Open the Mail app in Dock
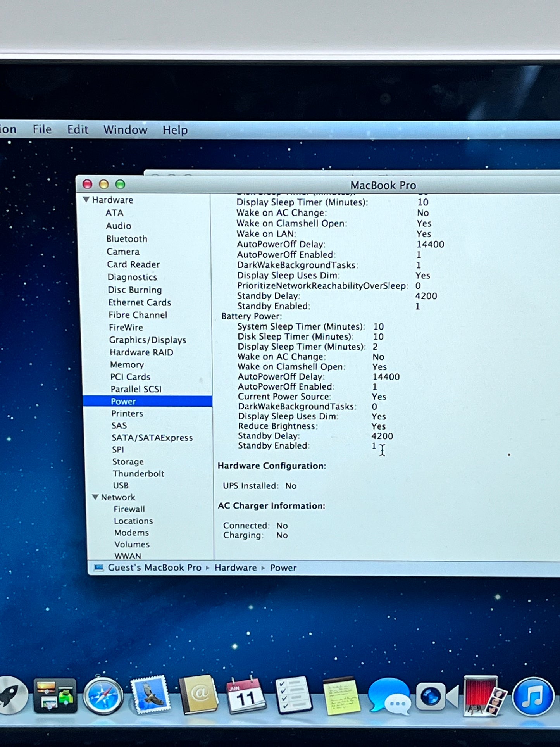 click(x=151, y=695)
